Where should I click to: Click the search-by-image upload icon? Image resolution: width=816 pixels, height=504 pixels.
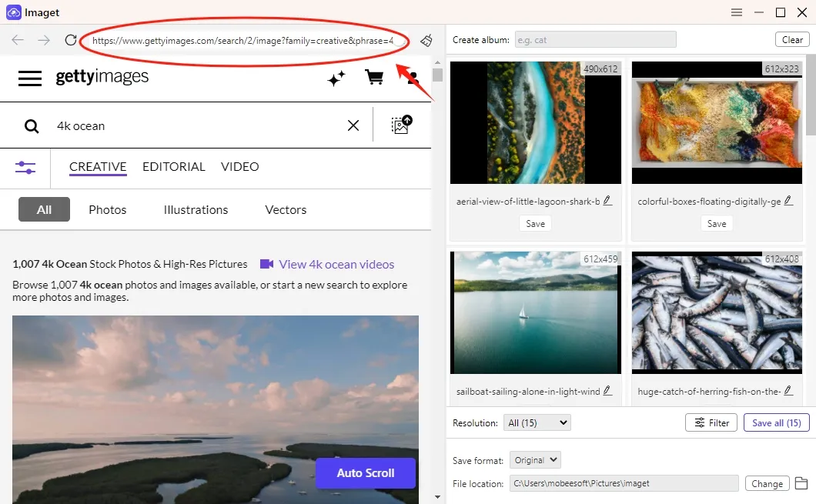tap(400, 125)
